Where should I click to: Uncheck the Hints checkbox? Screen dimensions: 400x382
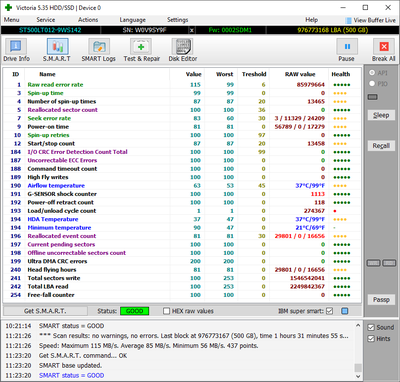tap(371, 339)
